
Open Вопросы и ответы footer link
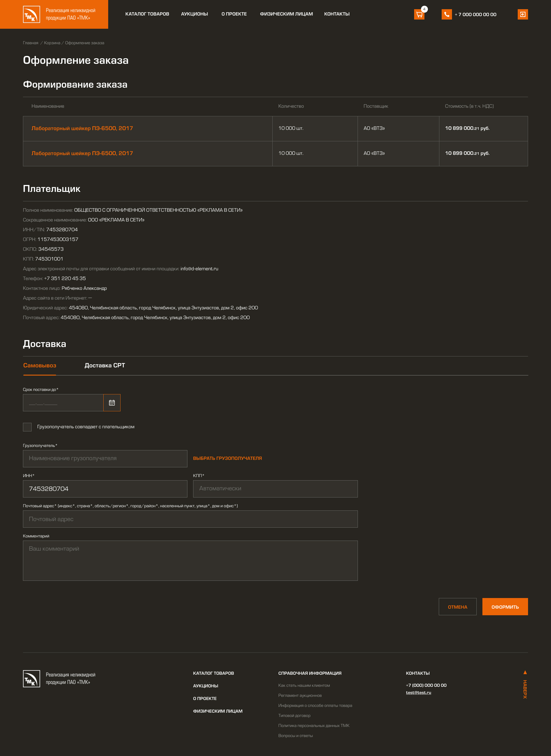(x=296, y=736)
